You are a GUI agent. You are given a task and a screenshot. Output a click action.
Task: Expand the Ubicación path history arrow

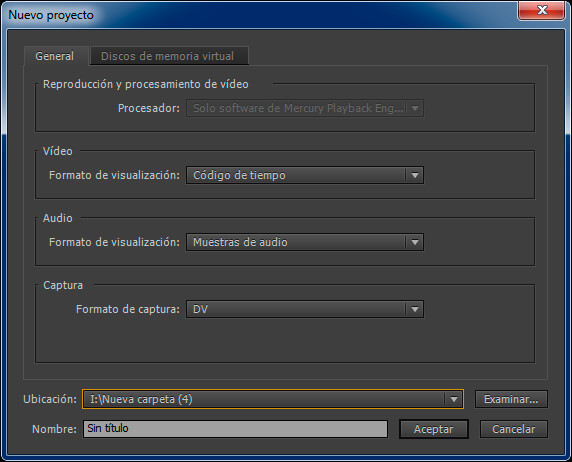pyautogui.click(x=454, y=399)
